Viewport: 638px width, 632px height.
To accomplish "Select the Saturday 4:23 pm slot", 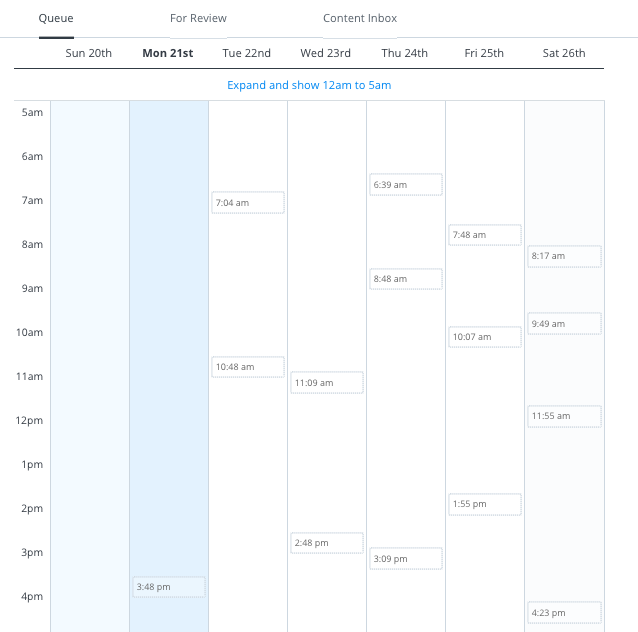I will coord(564,613).
